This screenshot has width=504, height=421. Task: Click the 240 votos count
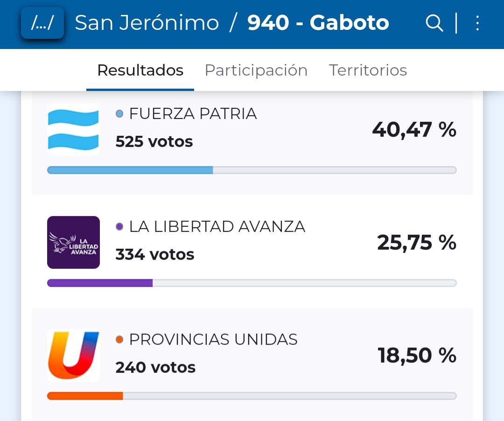point(155,367)
